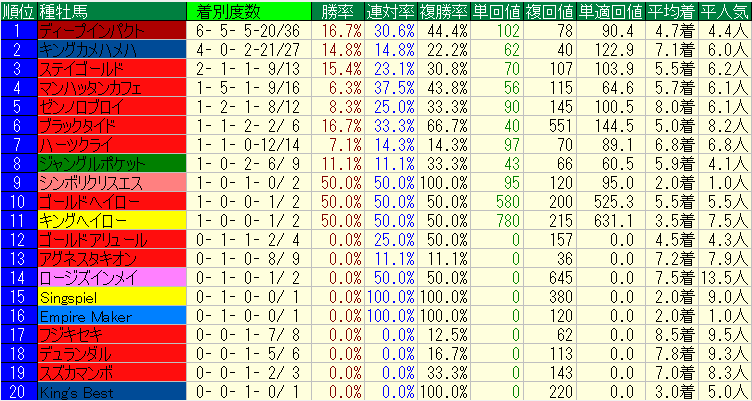The width and height of the screenshot is (752, 401).
Task: Click the 平均着 column header
Action: [672, 11]
